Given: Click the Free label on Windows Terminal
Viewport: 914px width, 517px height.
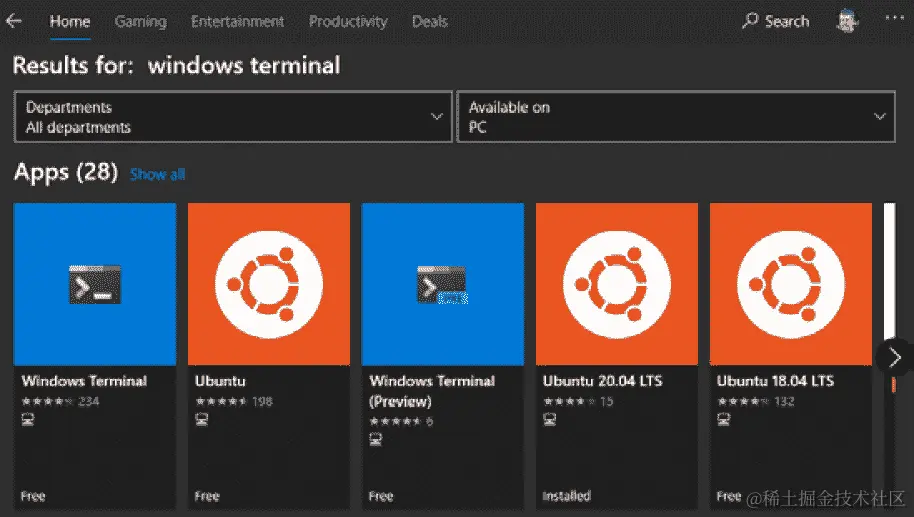Looking at the screenshot, I should click(33, 496).
